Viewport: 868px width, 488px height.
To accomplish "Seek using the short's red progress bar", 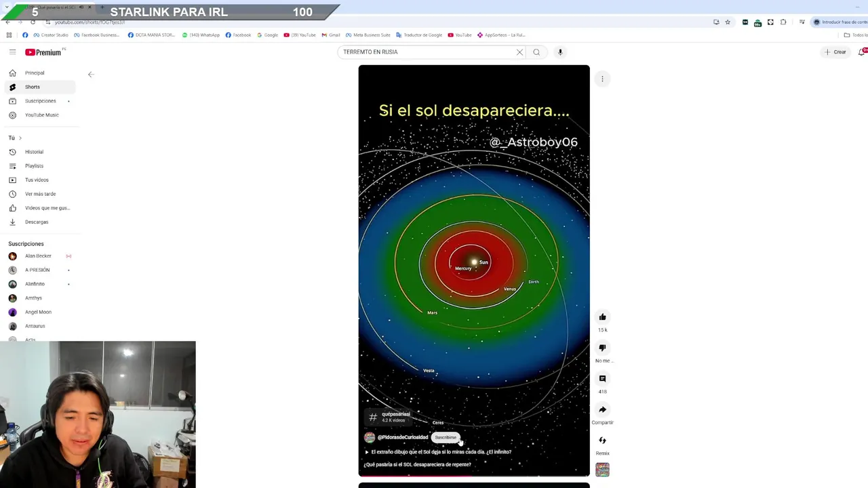I will click(x=474, y=476).
